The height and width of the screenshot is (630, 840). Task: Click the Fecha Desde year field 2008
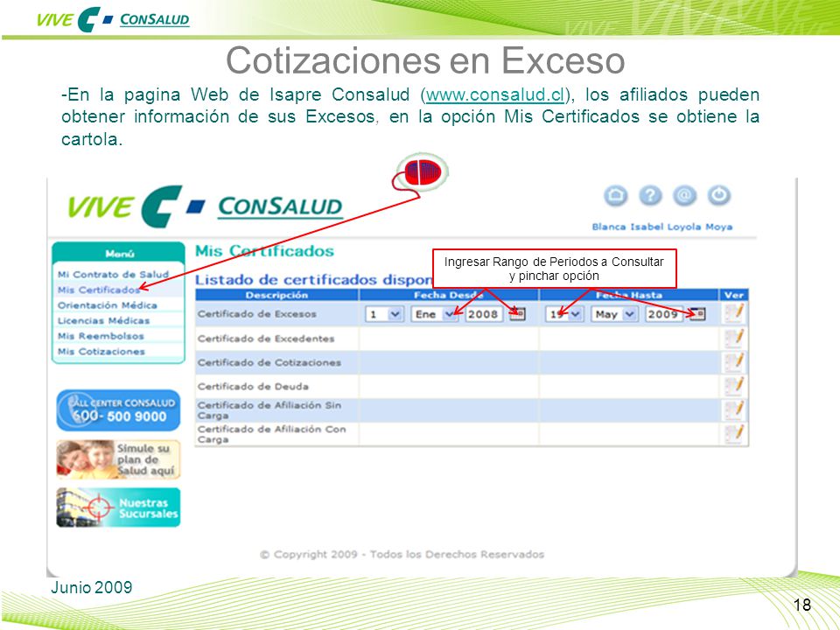coord(483,314)
